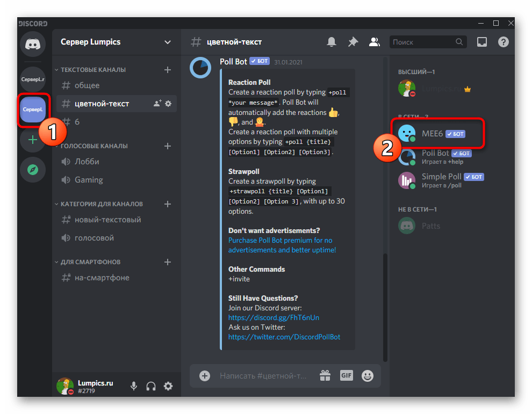Collapse the ГОЛОСОВЫЕ КАНАЛЫ category
Viewport: 532px width, 414px height.
tap(94, 146)
